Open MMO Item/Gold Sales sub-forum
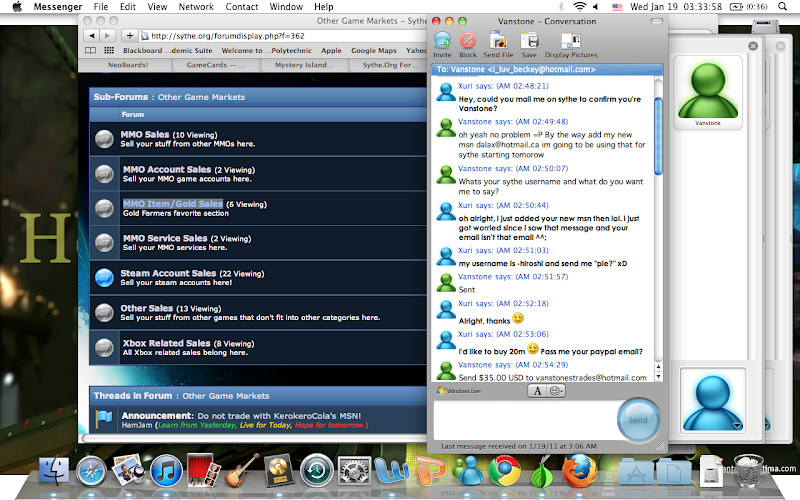Image resolution: width=800 pixels, height=500 pixels. 173,204
